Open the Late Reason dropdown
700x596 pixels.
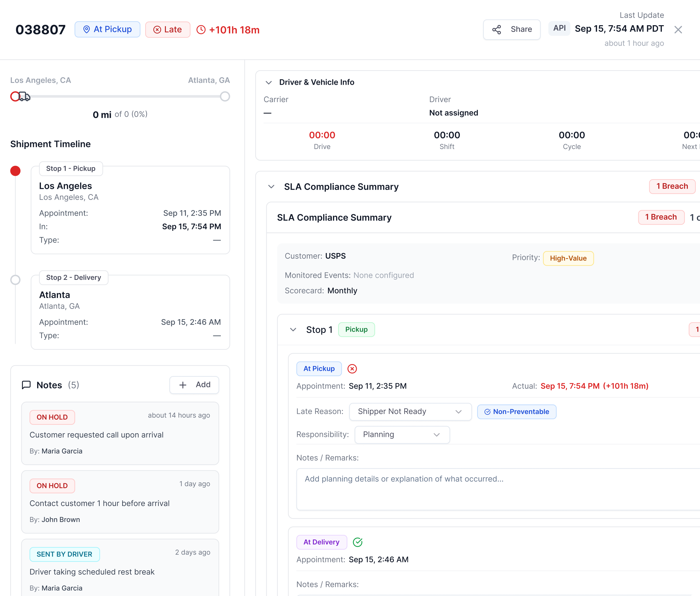pos(410,412)
